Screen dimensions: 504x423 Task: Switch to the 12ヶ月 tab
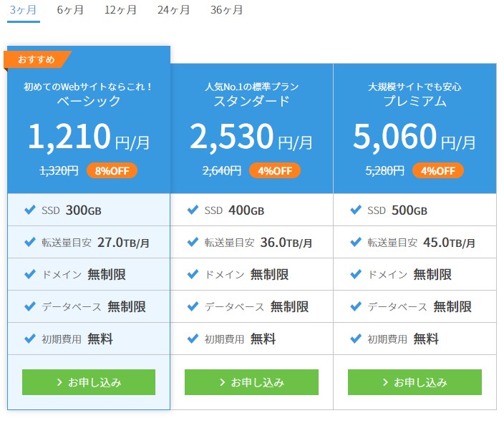coord(120,10)
